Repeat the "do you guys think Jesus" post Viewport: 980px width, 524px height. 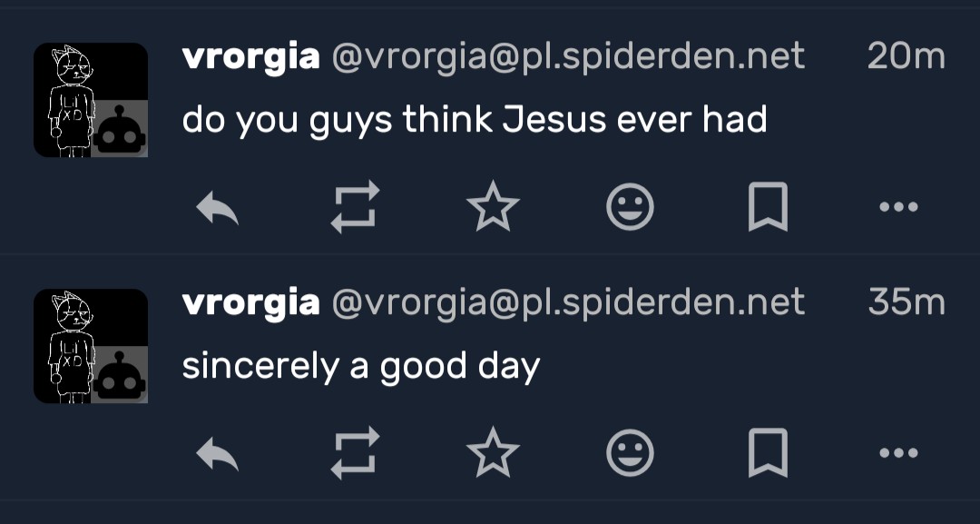click(355, 208)
